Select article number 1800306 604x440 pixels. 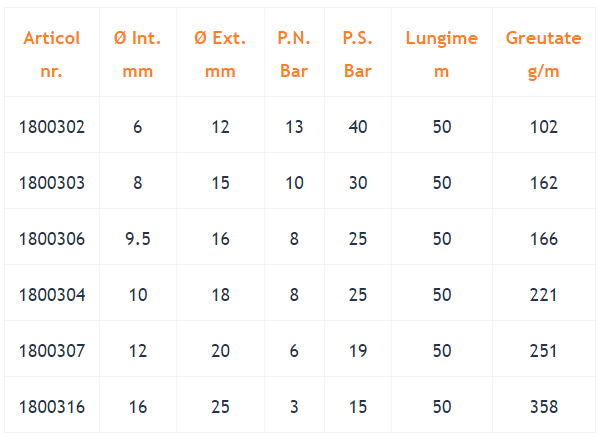[x=52, y=239]
